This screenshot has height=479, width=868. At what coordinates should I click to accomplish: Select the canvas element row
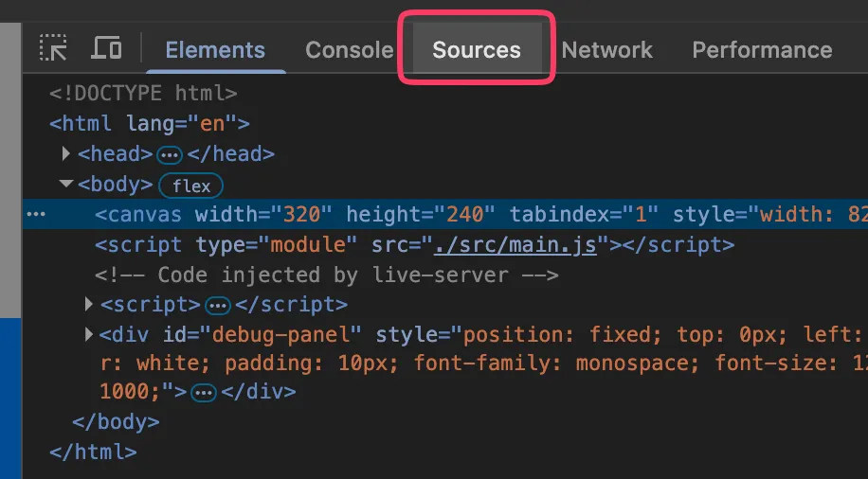pos(379,215)
